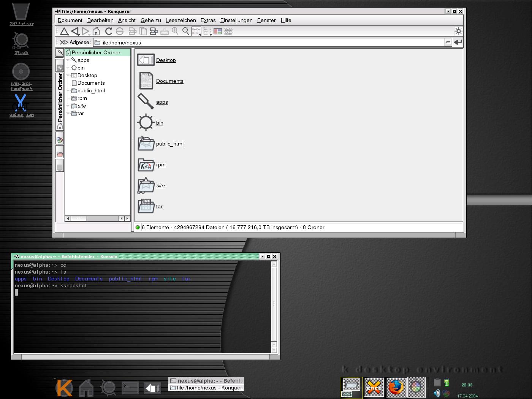Screen dimensions: 532x399
Task: Open the Desktop folder link
Action: pyautogui.click(x=166, y=60)
